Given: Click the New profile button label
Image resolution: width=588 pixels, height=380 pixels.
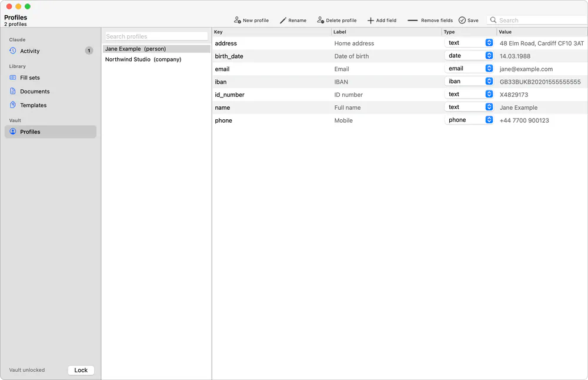Looking at the screenshot, I should (x=256, y=20).
